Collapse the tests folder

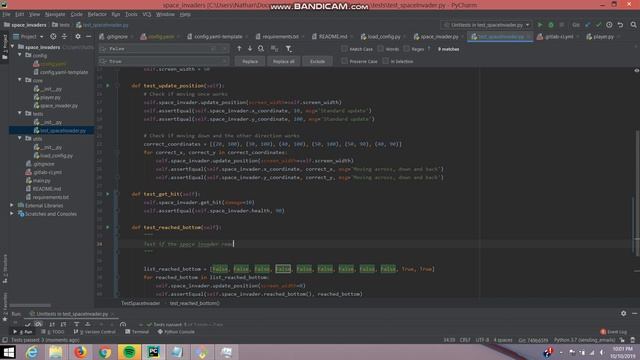pos(20,113)
